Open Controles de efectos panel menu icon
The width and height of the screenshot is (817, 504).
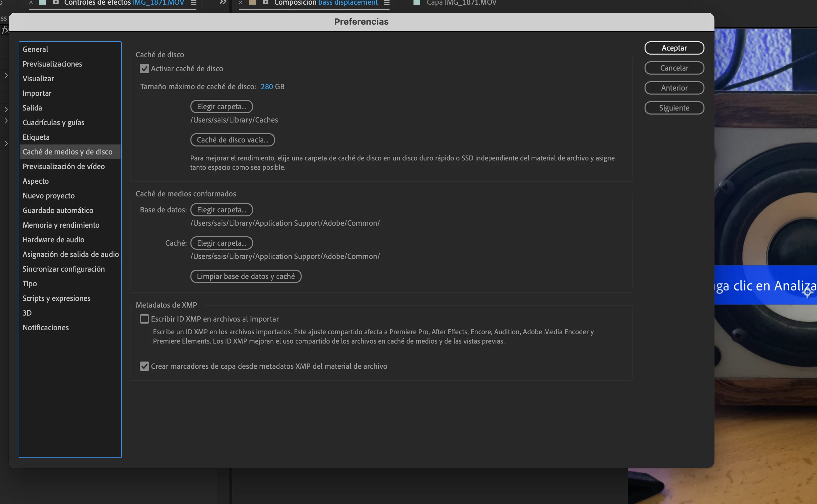pos(194,3)
